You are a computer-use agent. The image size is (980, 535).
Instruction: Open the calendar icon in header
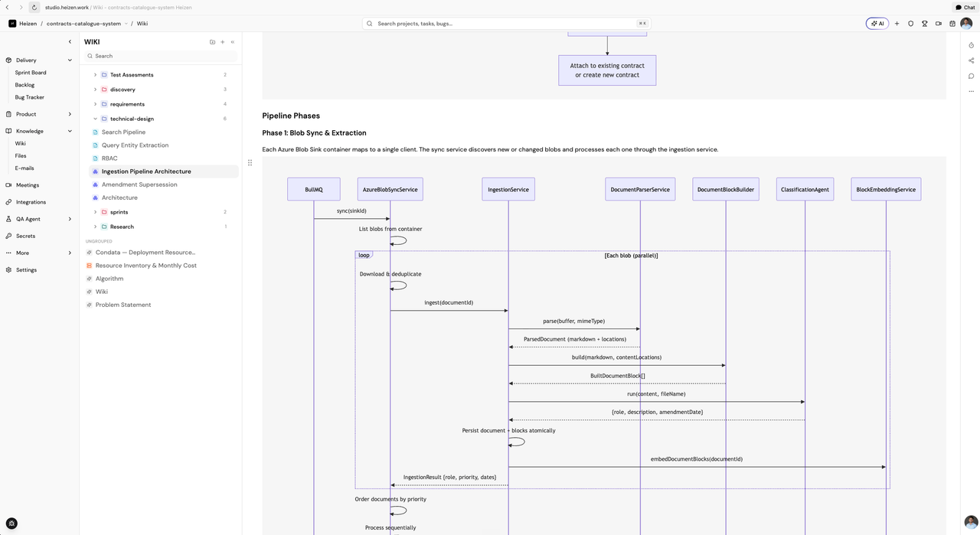click(x=952, y=24)
